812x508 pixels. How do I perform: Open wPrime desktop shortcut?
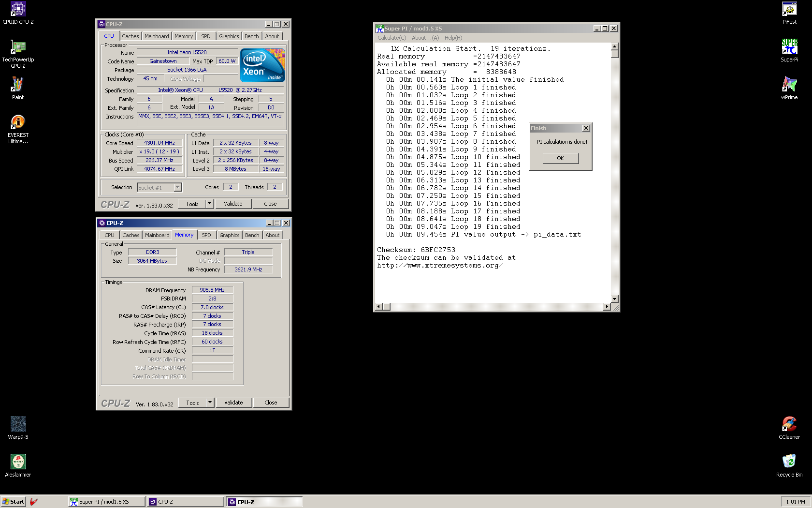(789, 88)
